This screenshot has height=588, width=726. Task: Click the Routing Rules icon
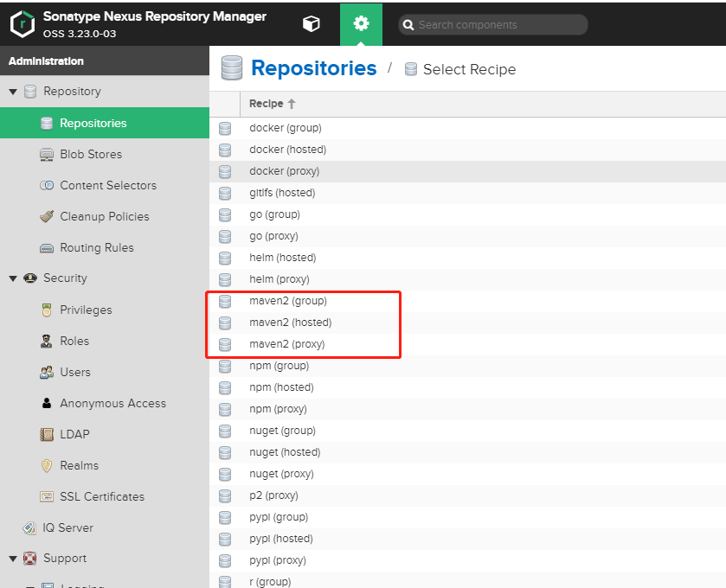tap(47, 248)
